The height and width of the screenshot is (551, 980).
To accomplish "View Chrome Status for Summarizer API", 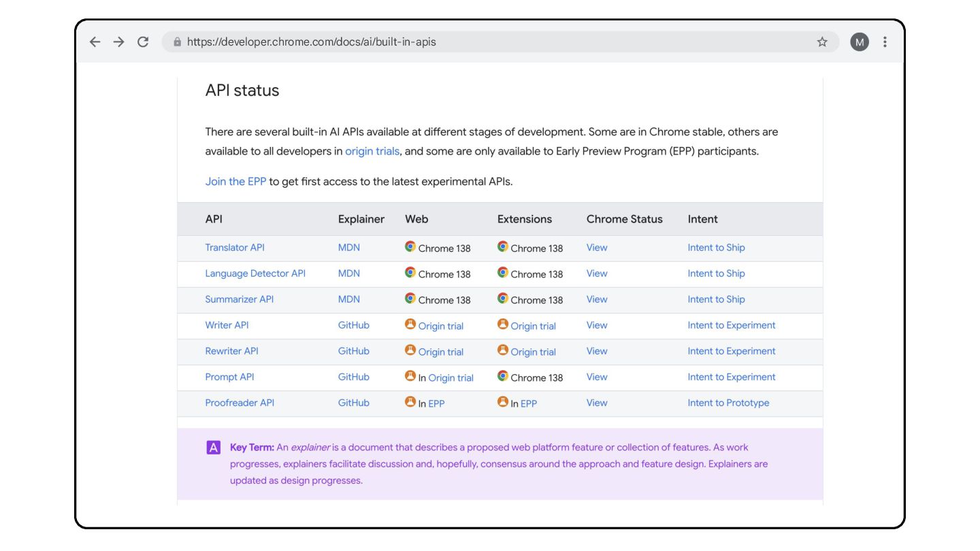I will [597, 299].
